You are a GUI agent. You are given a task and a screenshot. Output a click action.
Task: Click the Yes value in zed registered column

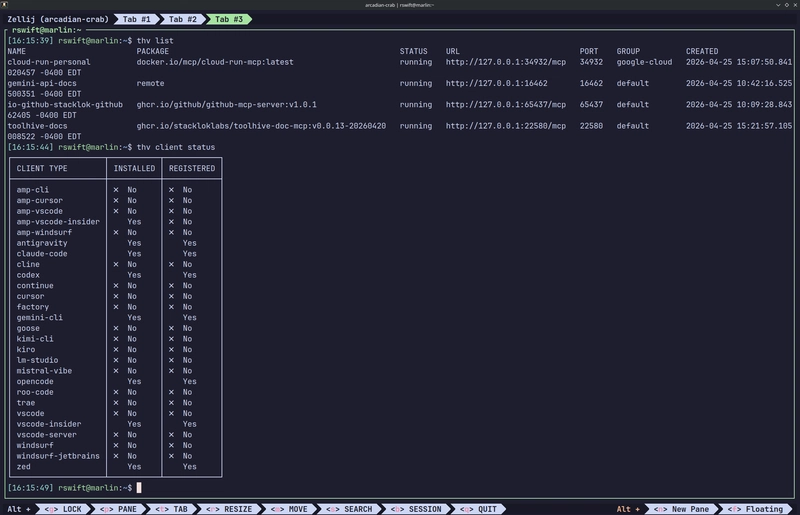click(x=190, y=467)
